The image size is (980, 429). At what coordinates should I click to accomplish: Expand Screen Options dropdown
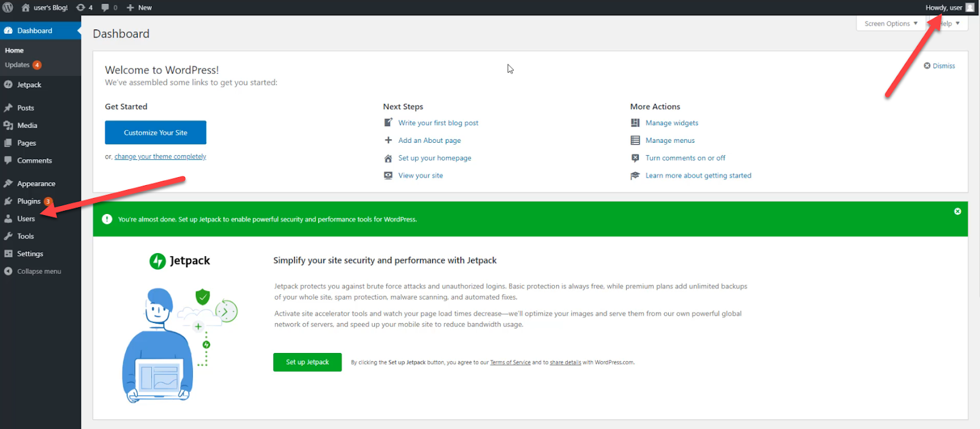coord(891,23)
